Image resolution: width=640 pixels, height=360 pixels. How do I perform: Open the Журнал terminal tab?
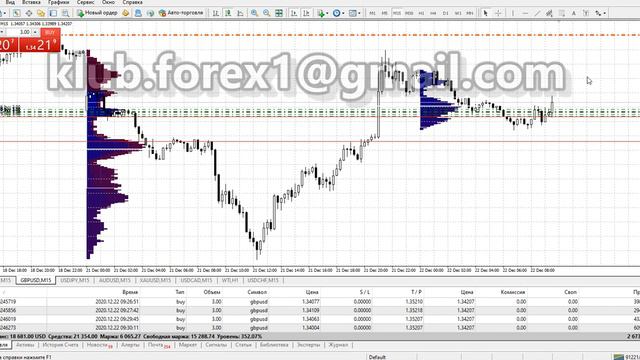coord(338,345)
